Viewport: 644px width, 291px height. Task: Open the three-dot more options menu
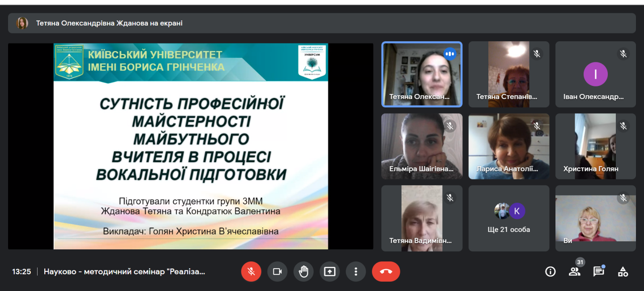tap(356, 271)
